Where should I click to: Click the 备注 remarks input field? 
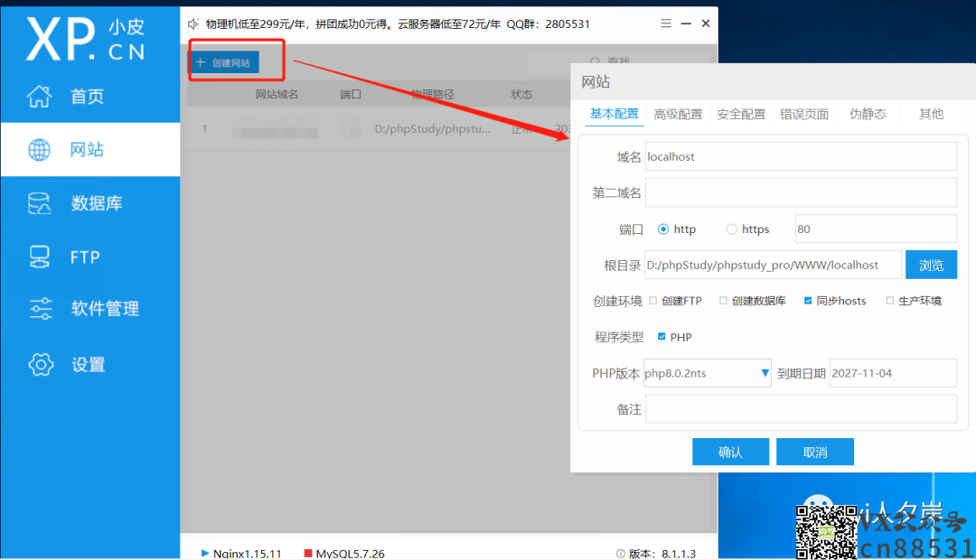pyautogui.click(x=801, y=409)
